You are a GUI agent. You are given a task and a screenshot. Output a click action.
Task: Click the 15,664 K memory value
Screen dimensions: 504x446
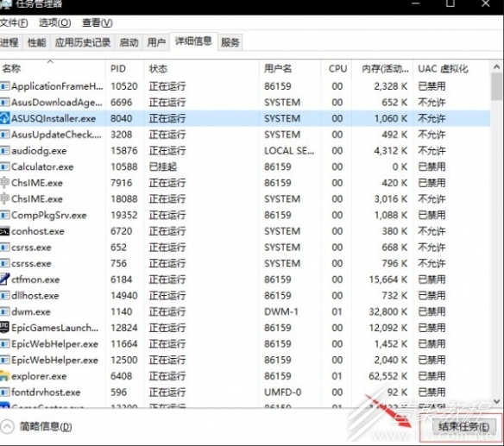coord(388,280)
